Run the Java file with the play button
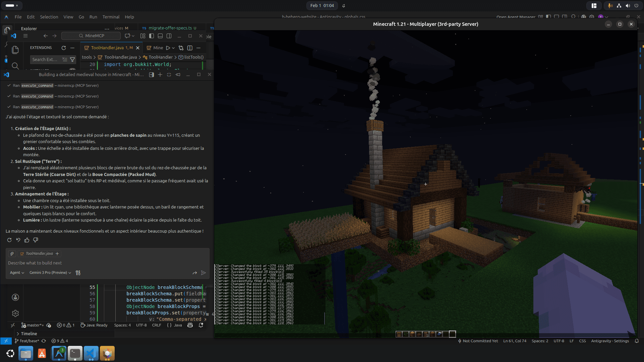Screen dimensions: 644x362 168,48
